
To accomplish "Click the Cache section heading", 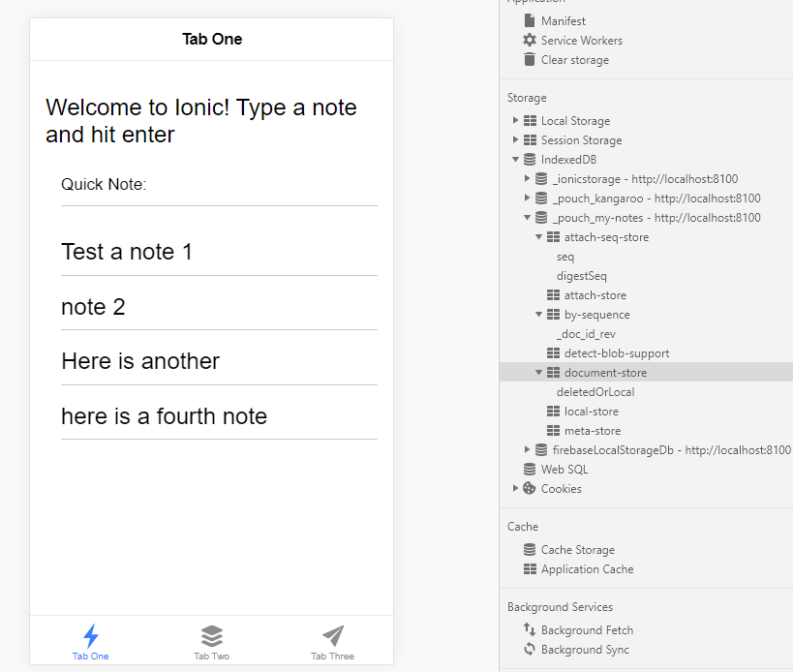I will pyautogui.click(x=523, y=527).
